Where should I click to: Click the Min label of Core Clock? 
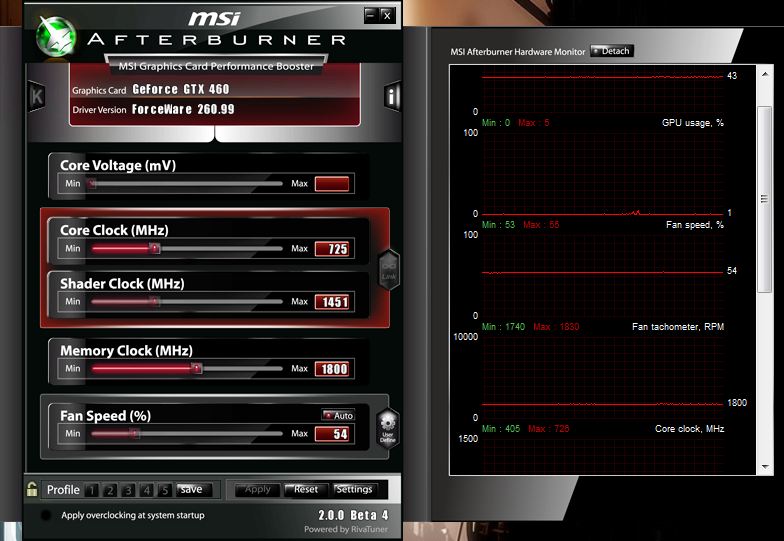72,248
